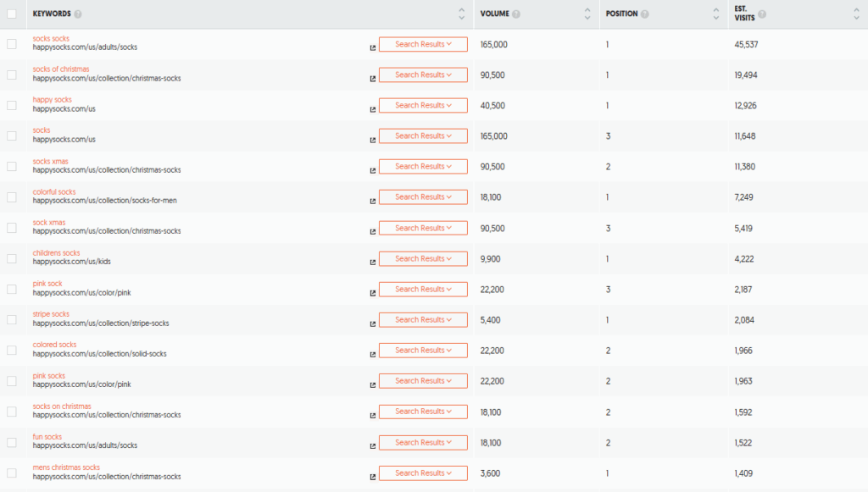Click the Position column help icon
868x492 pixels.
coord(644,14)
